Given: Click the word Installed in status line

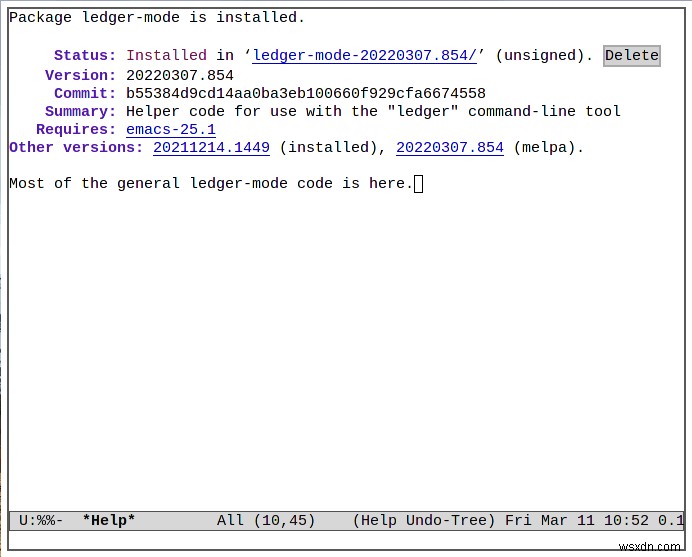Looking at the screenshot, I should (x=166, y=56).
